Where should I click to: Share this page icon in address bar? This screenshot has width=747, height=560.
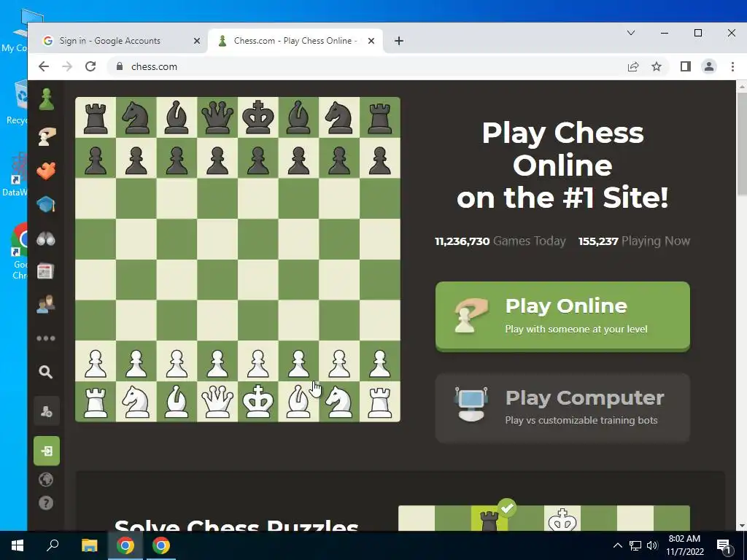633,66
